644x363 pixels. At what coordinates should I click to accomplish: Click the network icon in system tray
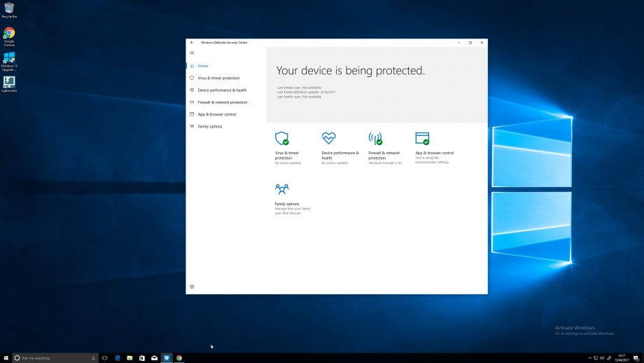click(x=596, y=358)
